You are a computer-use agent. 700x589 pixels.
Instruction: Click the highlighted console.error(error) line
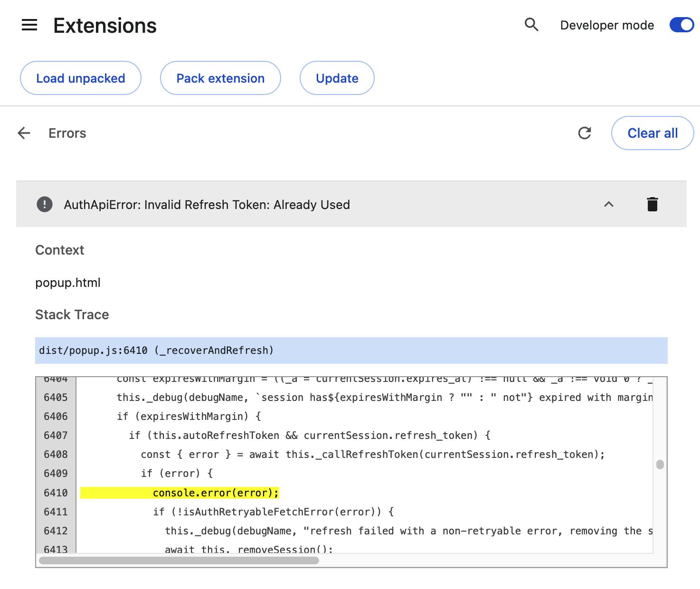(x=180, y=493)
